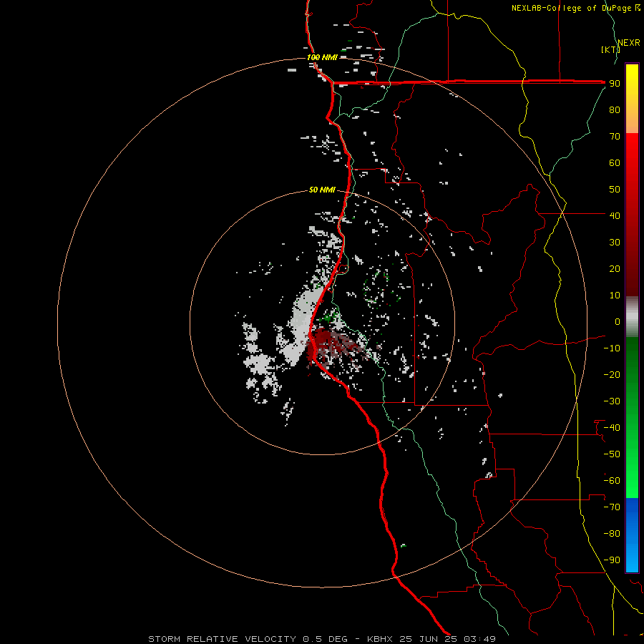
Task: Select the 90 value on the velocity scale
Action: pyautogui.click(x=615, y=84)
